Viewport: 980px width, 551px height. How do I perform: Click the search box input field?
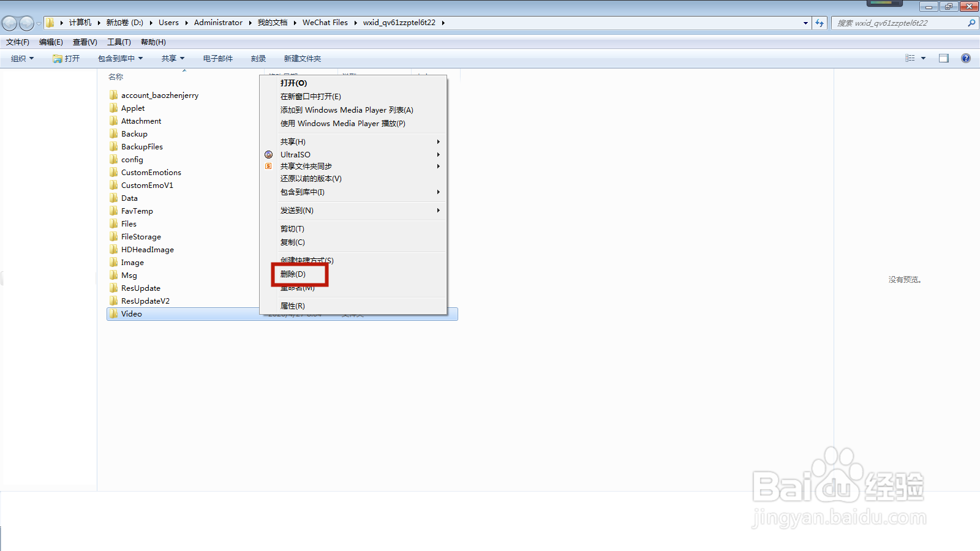click(900, 23)
